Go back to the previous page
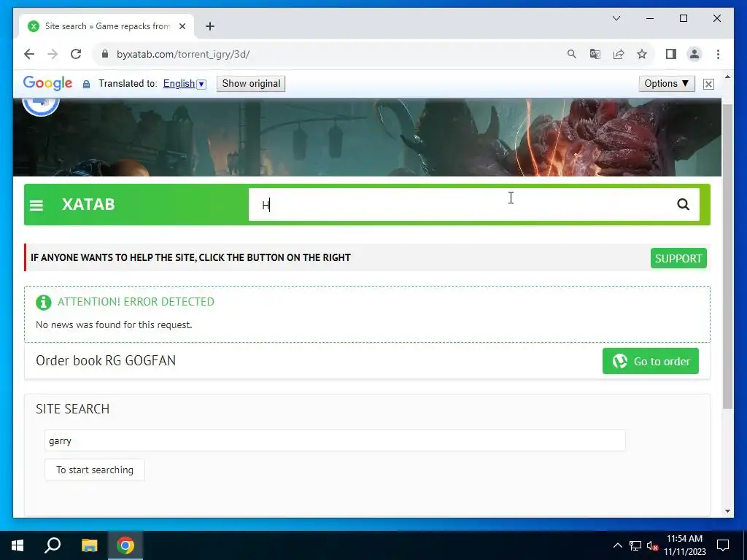Screen dimensions: 747x560 click(29, 54)
